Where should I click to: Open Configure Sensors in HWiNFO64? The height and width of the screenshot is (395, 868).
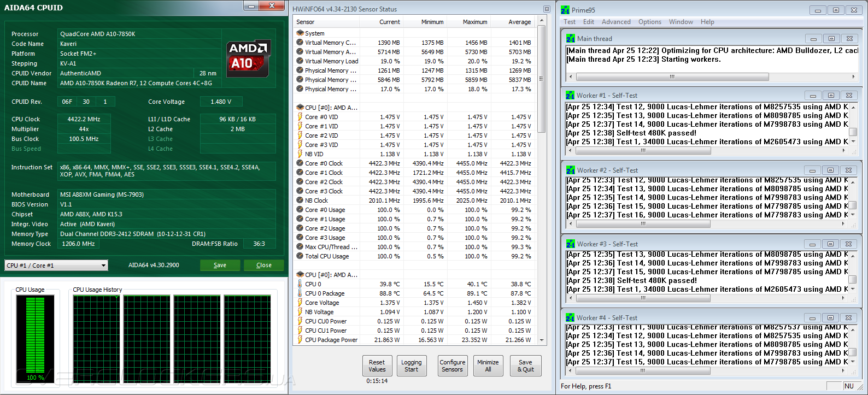coord(453,366)
